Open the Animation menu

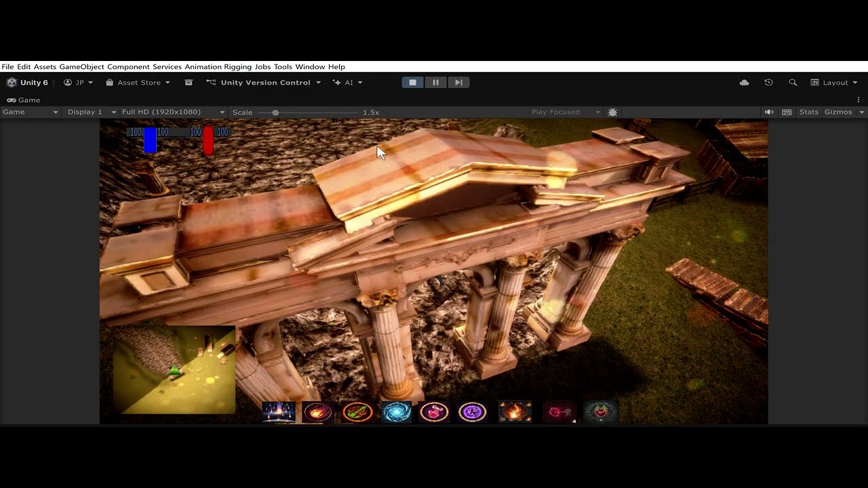point(203,67)
